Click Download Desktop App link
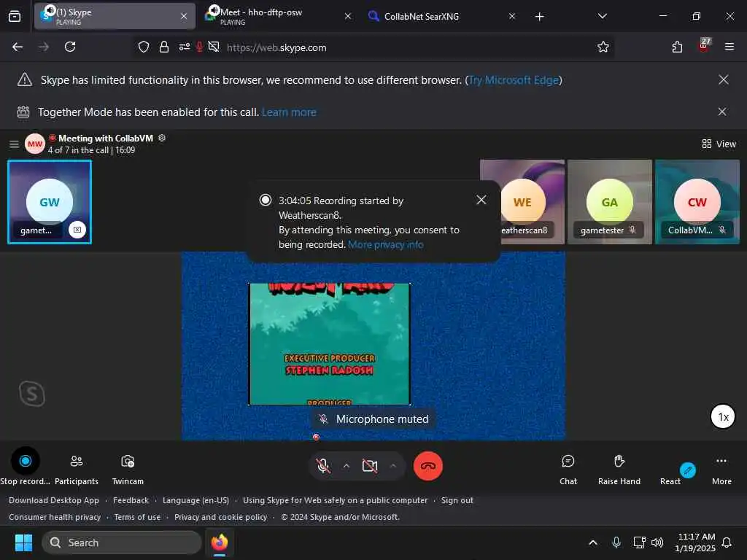Screen dimensions: 747x560 coord(54,500)
